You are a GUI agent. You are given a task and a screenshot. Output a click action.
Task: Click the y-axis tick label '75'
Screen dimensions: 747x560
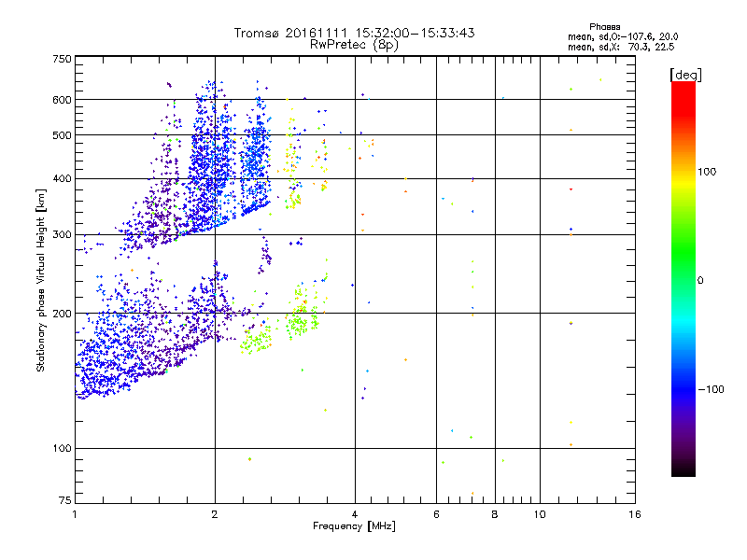[x=65, y=500]
